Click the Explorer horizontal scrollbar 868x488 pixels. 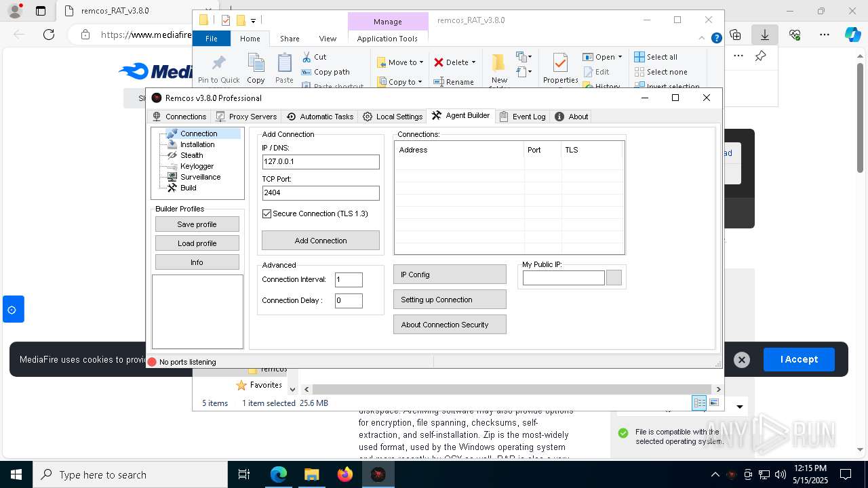point(512,389)
